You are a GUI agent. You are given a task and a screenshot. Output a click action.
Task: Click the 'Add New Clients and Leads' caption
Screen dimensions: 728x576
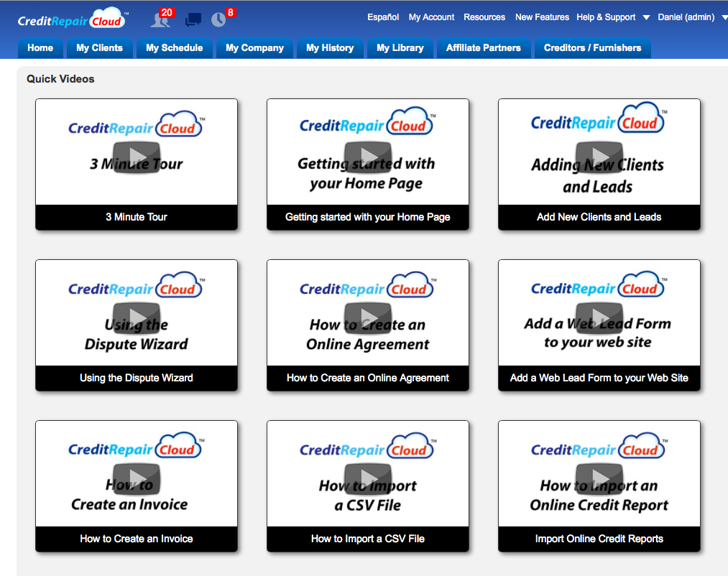click(599, 217)
